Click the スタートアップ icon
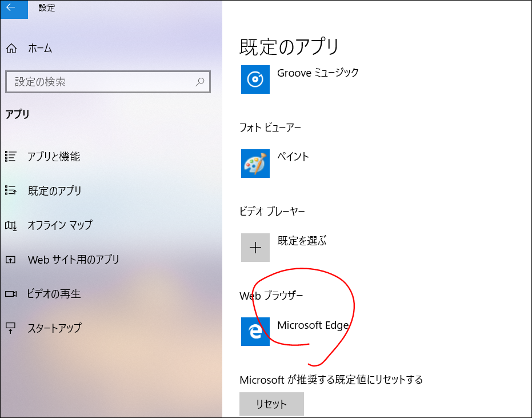 click(x=10, y=328)
